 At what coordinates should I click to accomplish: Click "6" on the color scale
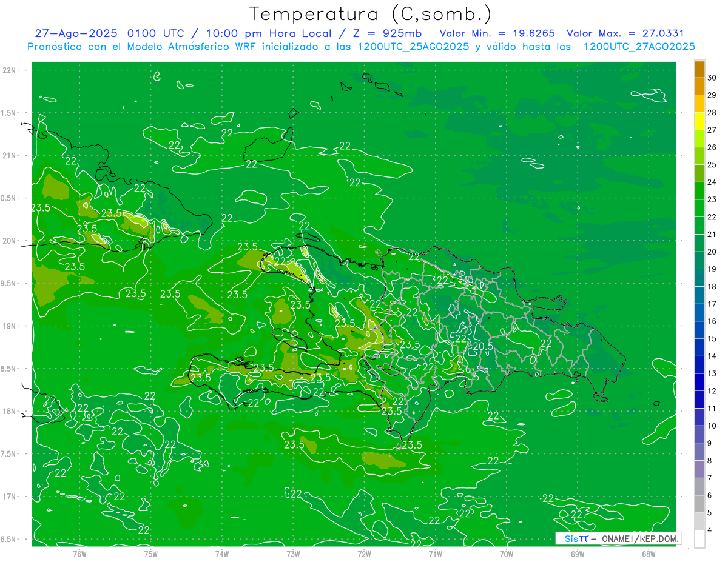(710, 495)
